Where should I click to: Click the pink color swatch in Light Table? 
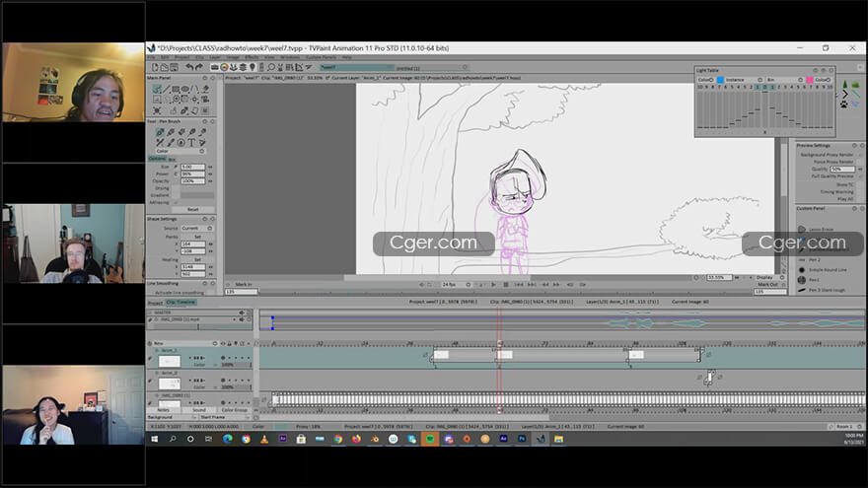pos(810,80)
